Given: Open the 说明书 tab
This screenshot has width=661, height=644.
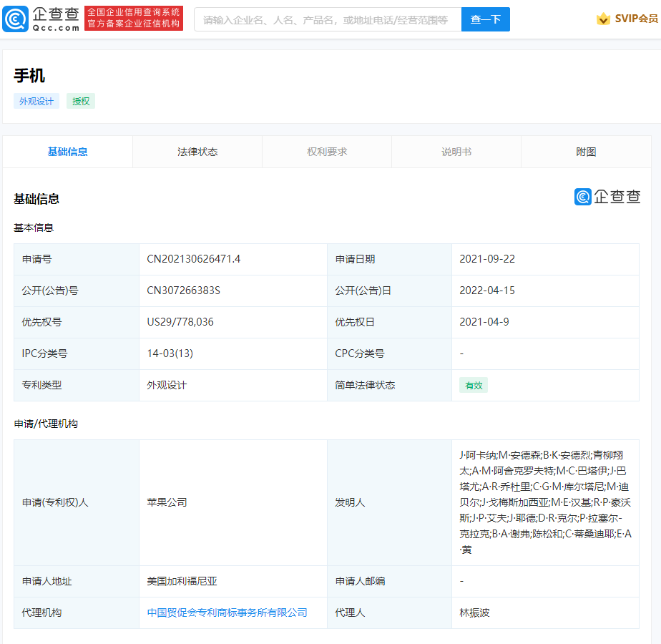Looking at the screenshot, I should pyautogui.click(x=456, y=152).
